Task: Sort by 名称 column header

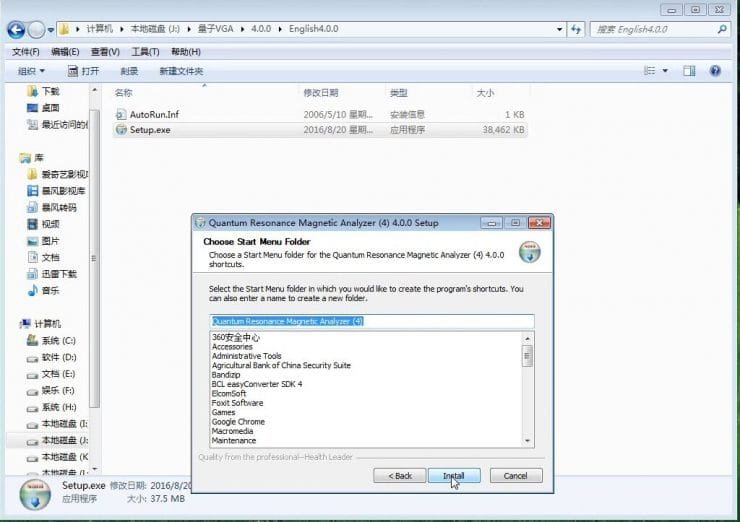Action: pyautogui.click(x=123, y=93)
